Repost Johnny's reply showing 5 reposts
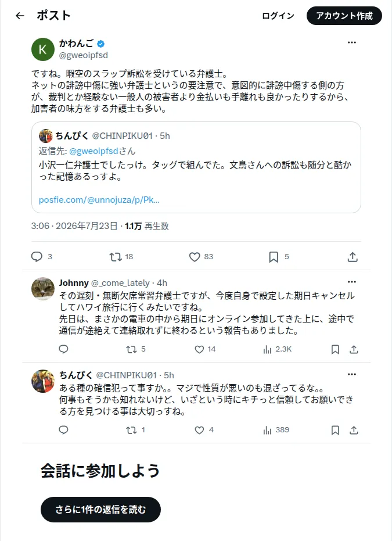 click(131, 349)
